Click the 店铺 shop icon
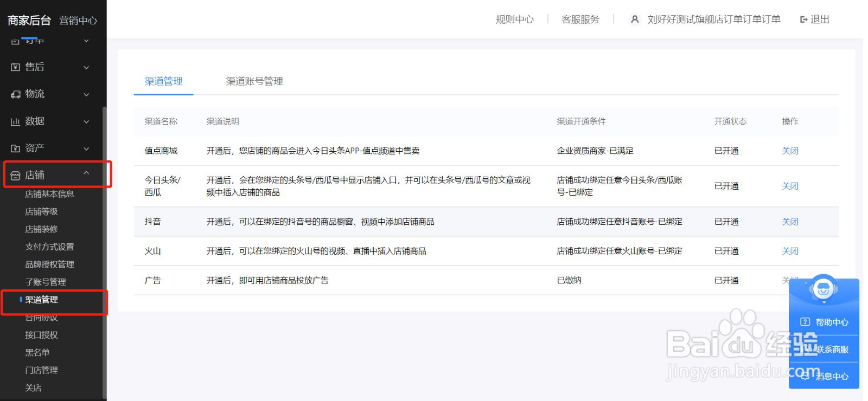This screenshot has height=401, width=868. 15,176
